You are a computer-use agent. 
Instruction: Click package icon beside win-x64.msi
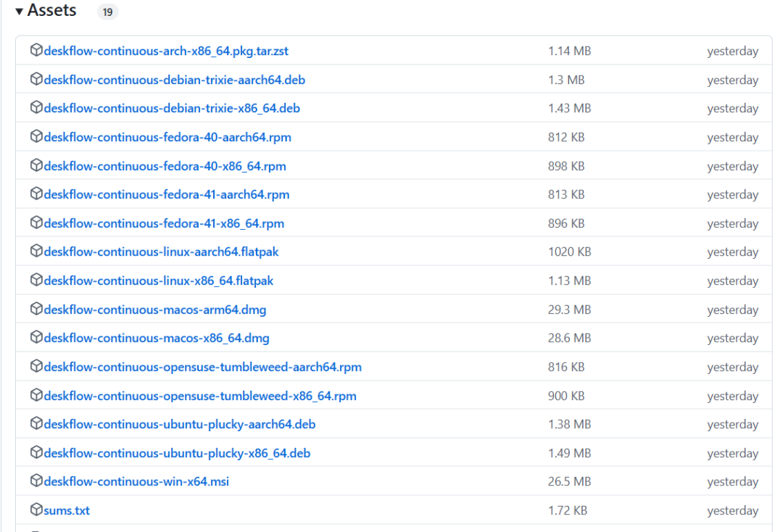click(x=36, y=481)
